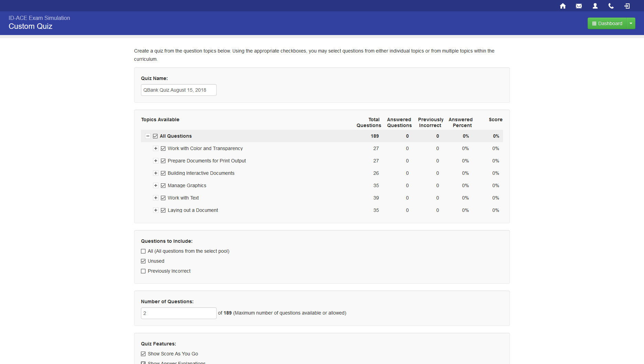Click the Quiz Name text field

click(x=178, y=90)
